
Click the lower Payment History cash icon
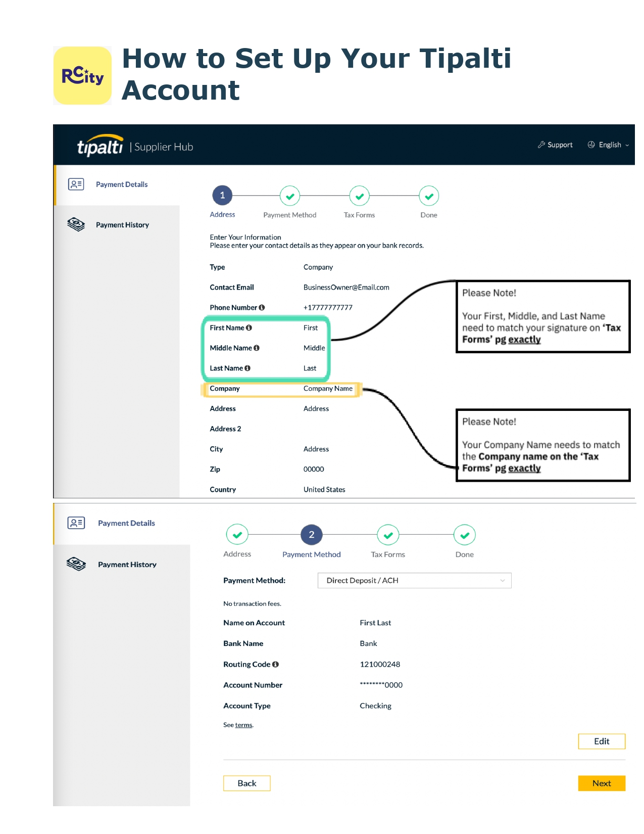76,564
